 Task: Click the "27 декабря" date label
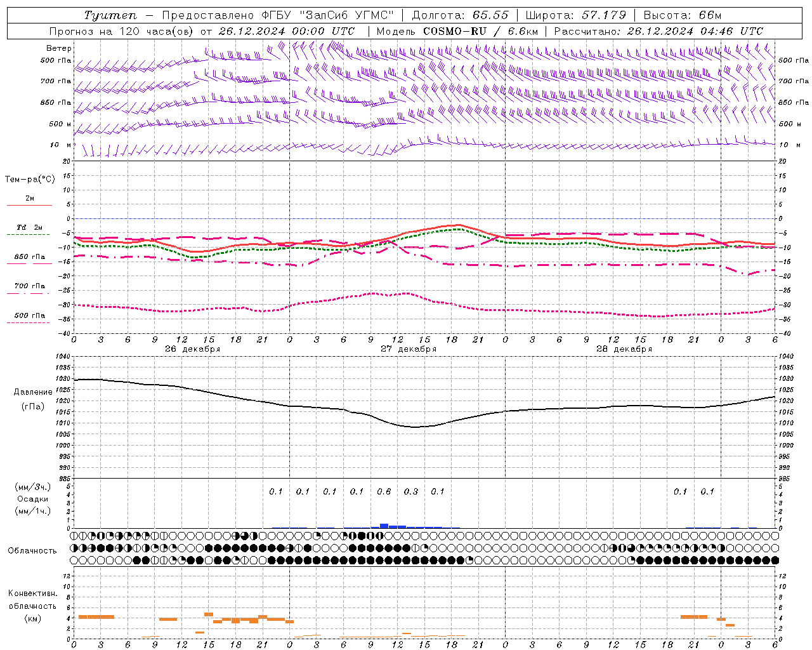pos(409,348)
